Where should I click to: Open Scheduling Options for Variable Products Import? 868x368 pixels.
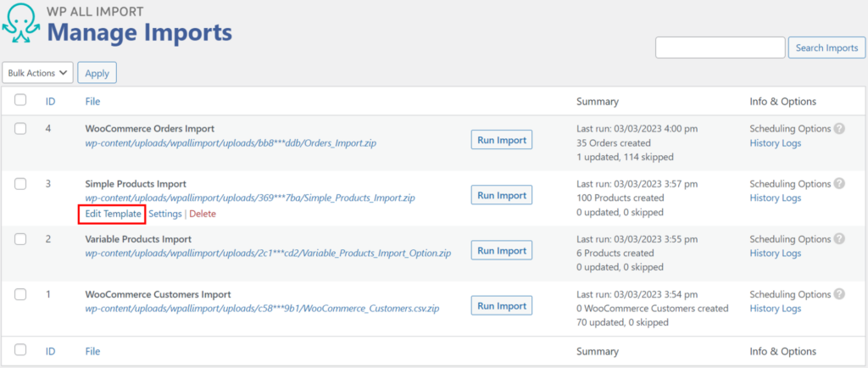pyautogui.click(x=790, y=239)
